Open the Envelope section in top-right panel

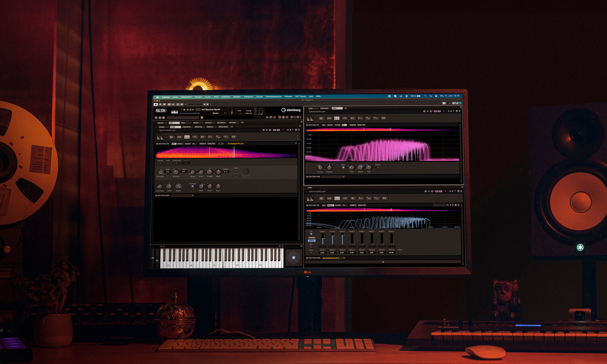pos(360,118)
